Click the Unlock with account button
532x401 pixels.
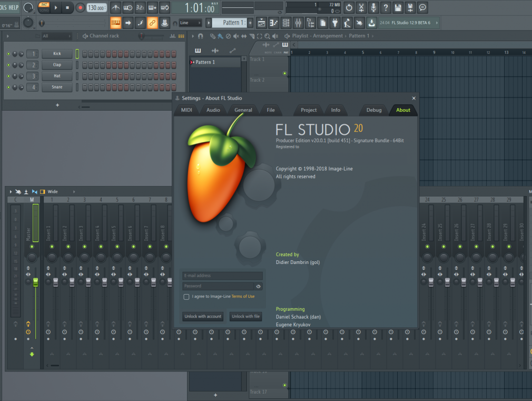pyautogui.click(x=203, y=317)
